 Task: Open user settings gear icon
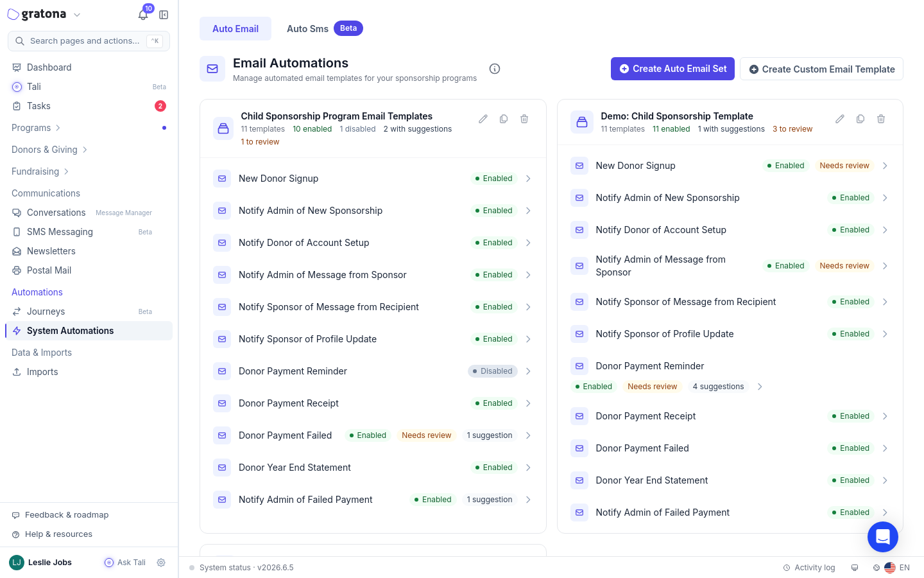[161, 563]
